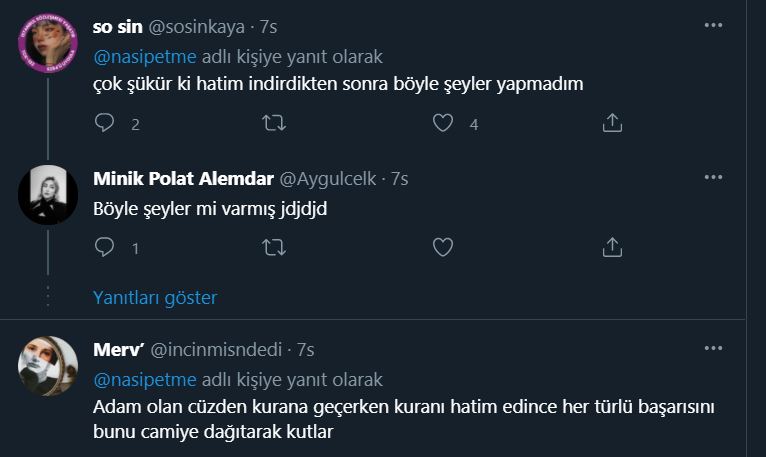View Minik Polat Alemdar's profile picture

point(48,194)
